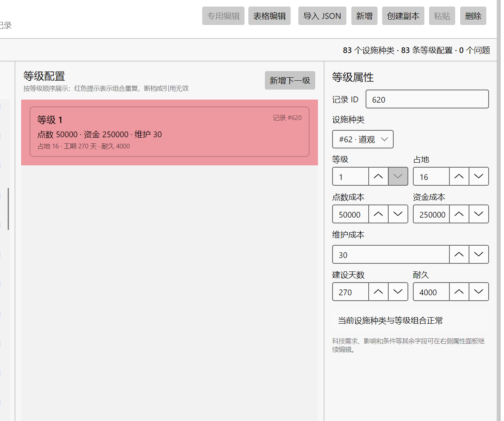Click the 等级 number field showing 1

[x=351, y=176]
